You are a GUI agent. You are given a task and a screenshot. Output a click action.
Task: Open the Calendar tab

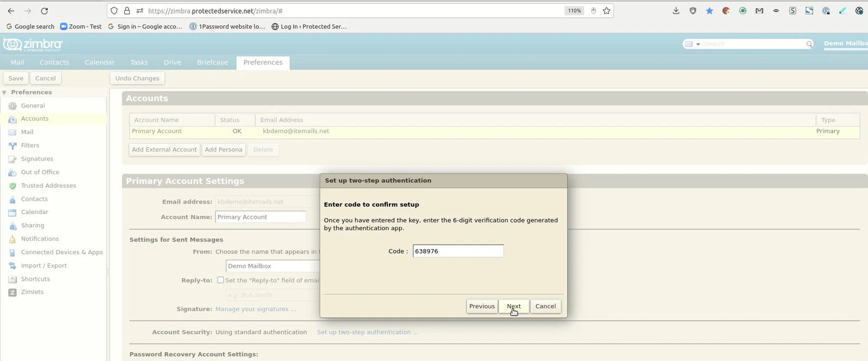click(99, 62)
